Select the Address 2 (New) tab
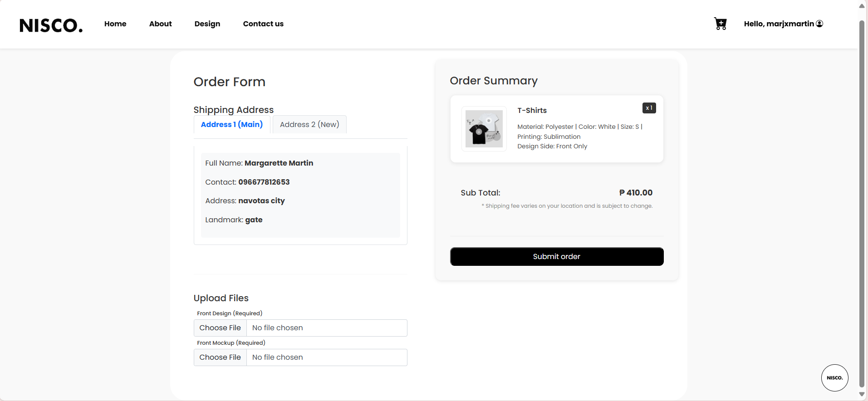The width and height of the screenshot is (868, 401). [309, 124]
